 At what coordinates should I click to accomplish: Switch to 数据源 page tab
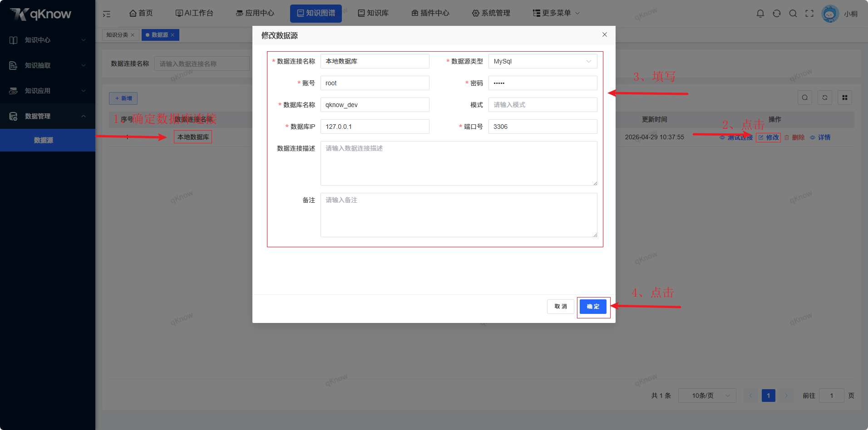[160, 35]
